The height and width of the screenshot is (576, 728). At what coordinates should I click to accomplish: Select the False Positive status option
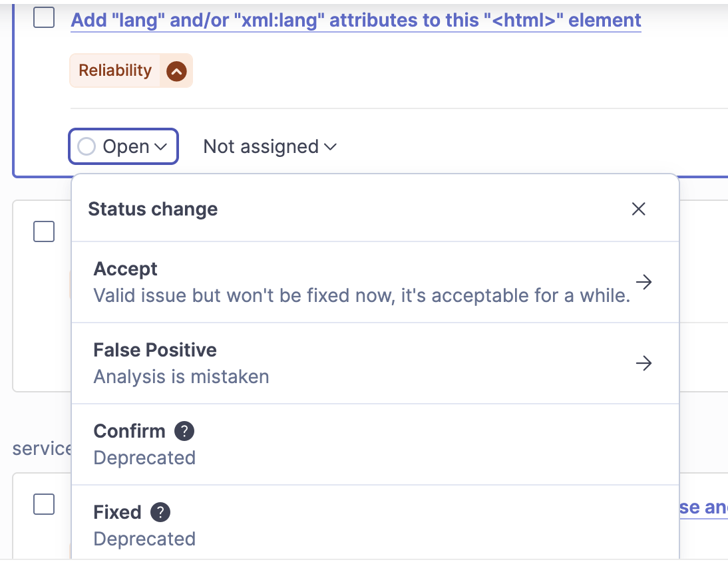pyautogui.click(x=154, y=350)
